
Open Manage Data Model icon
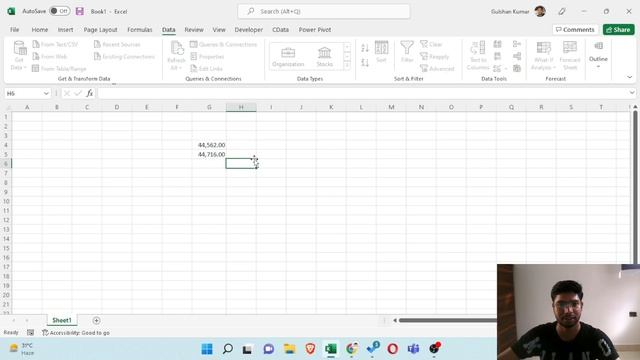pos(517,68)
